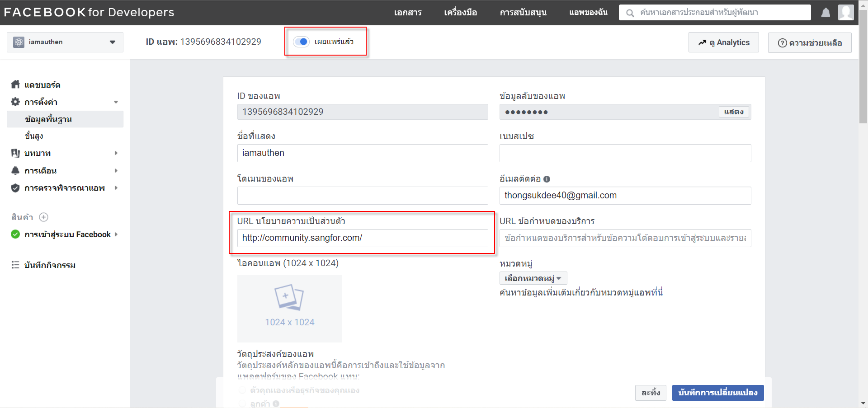Toggle the app published switch

click(301, 42)
